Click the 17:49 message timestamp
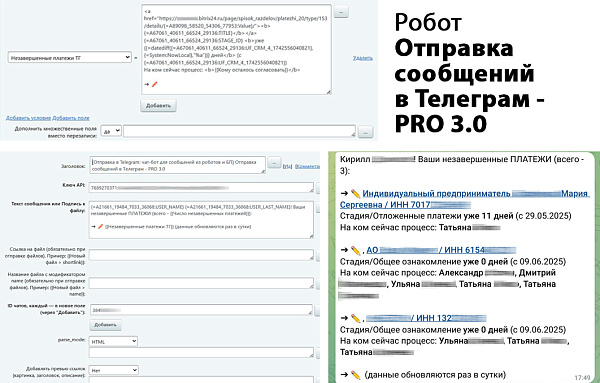 pyautogui.click(x=582, y=378)
